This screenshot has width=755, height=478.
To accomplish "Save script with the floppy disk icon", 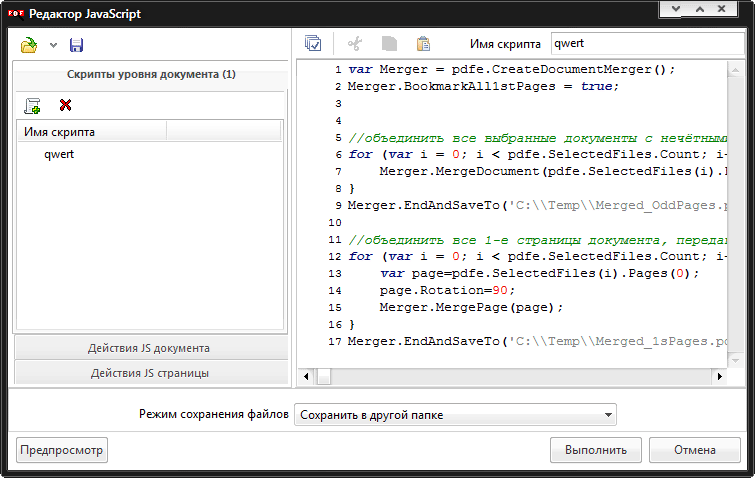I will click(77, 45).
